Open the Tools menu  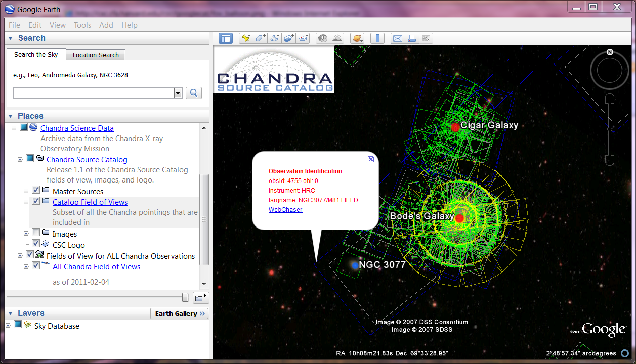(x=82, y=25)
